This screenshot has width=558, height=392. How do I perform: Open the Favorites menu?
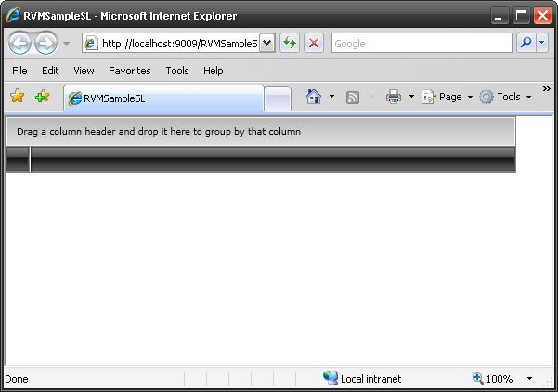click(129, 71)
